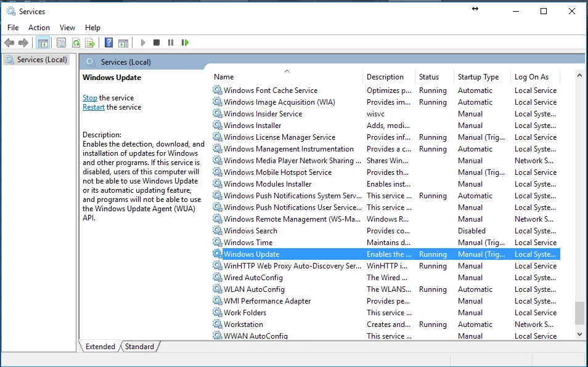Screen dimensions: 588x367
Task: Select Services (Local) in console tree
Action: point(36,60)
